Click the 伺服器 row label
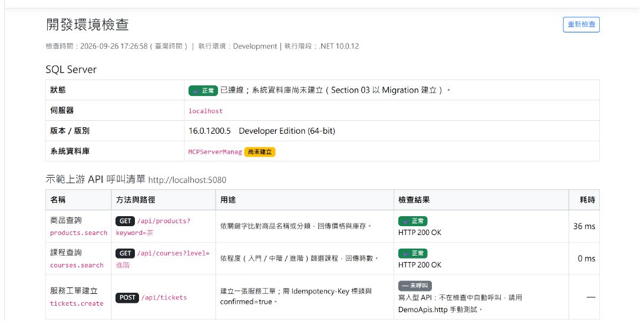This screenshot has width=644, height=321. coord(62,110)
